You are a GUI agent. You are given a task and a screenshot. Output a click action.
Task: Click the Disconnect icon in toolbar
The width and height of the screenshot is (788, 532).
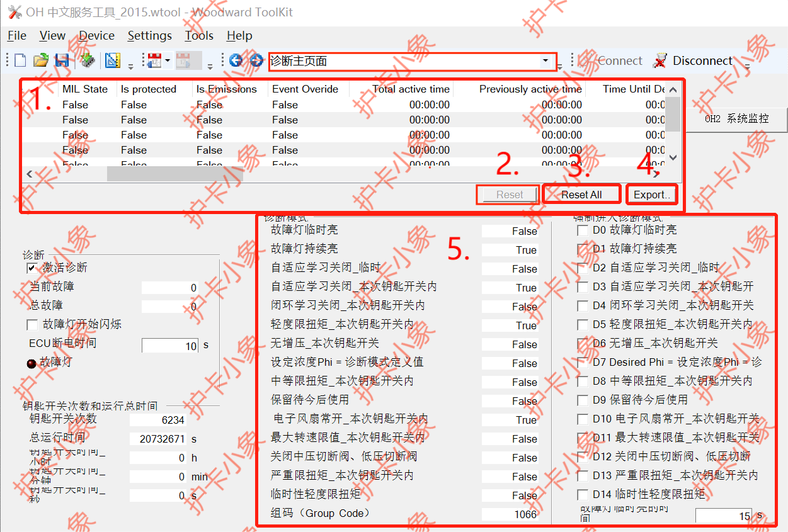pos(660,60)
